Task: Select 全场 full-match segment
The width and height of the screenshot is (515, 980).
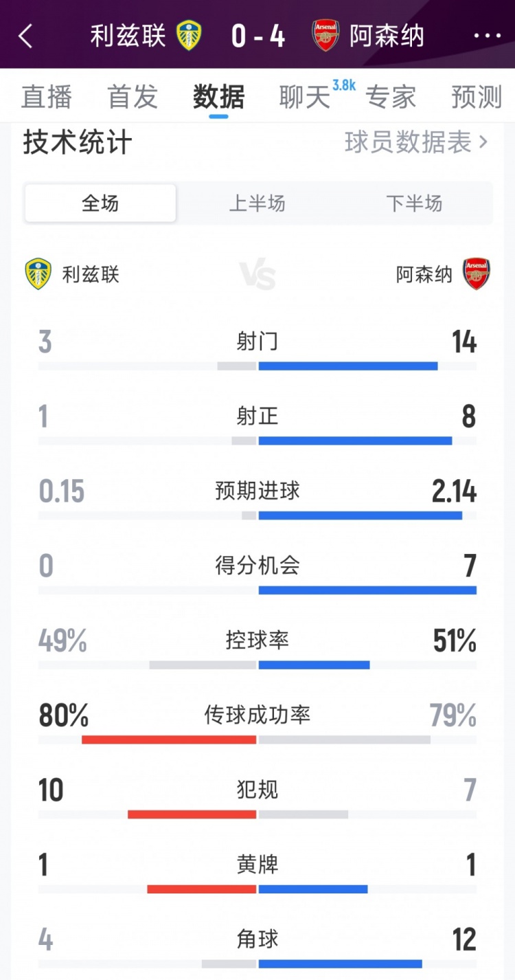Action: coord(100,203)
